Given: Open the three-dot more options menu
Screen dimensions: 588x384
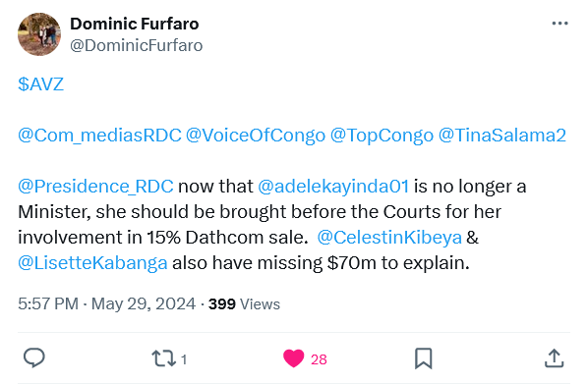Looking at the screenshot, I should point(559,24).
